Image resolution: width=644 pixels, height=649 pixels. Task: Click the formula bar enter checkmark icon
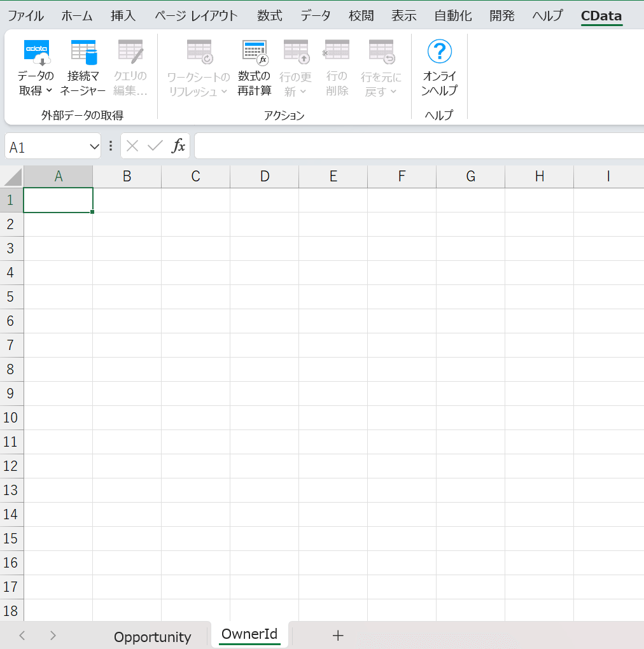155,146
